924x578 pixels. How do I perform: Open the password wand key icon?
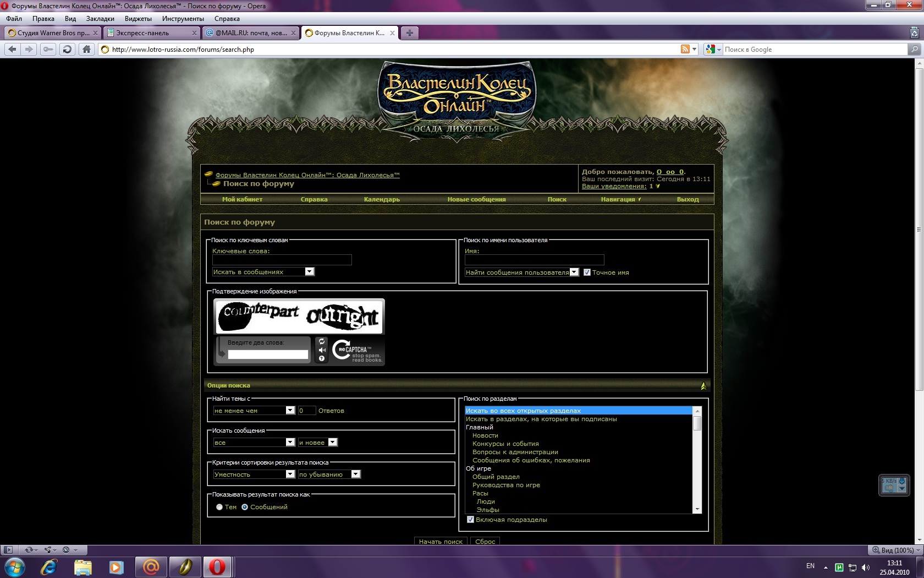(48, 49)
